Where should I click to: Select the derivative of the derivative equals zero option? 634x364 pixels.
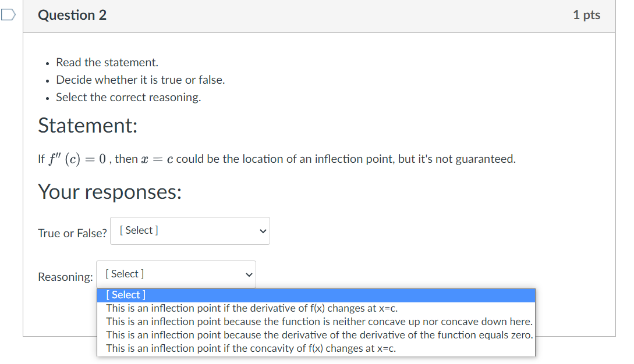coord(319,335)
